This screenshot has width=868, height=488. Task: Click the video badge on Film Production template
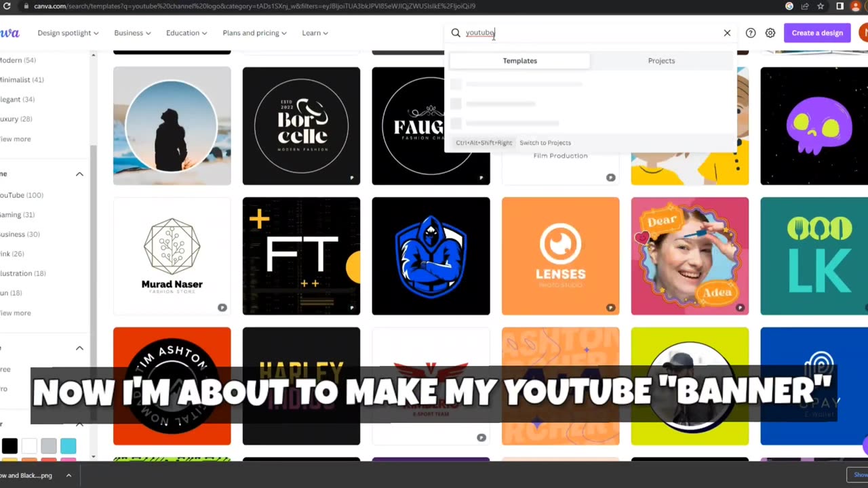pos(610,178)
